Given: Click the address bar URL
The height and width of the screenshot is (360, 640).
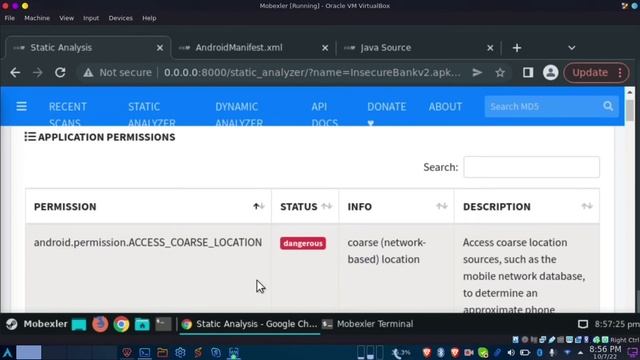Looking at the screenshot, I should 312,73.
